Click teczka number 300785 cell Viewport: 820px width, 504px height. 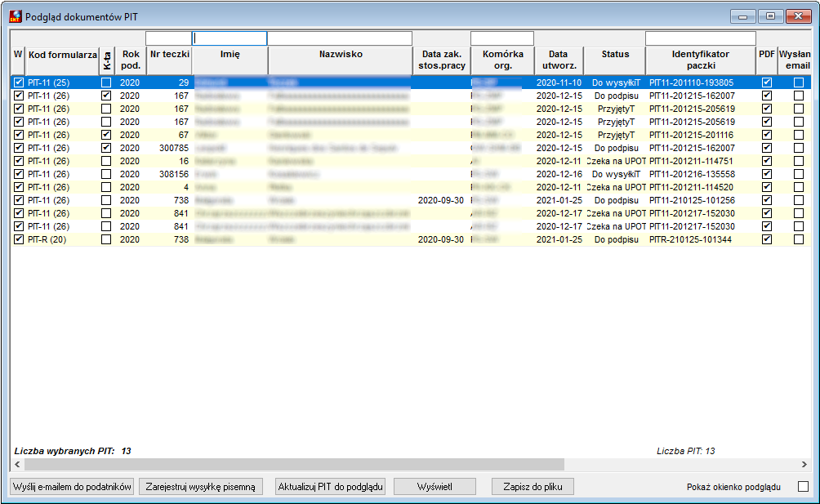[x=174, y=148]
